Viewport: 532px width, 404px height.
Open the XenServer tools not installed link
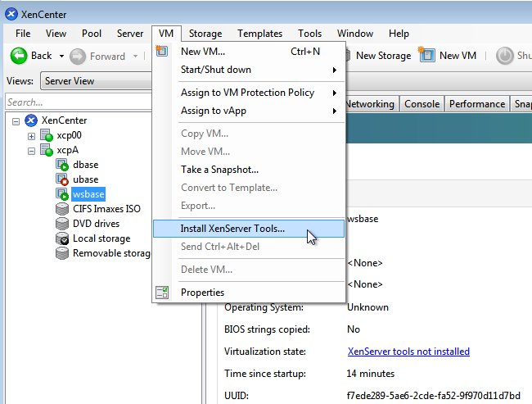click(408, 352)
